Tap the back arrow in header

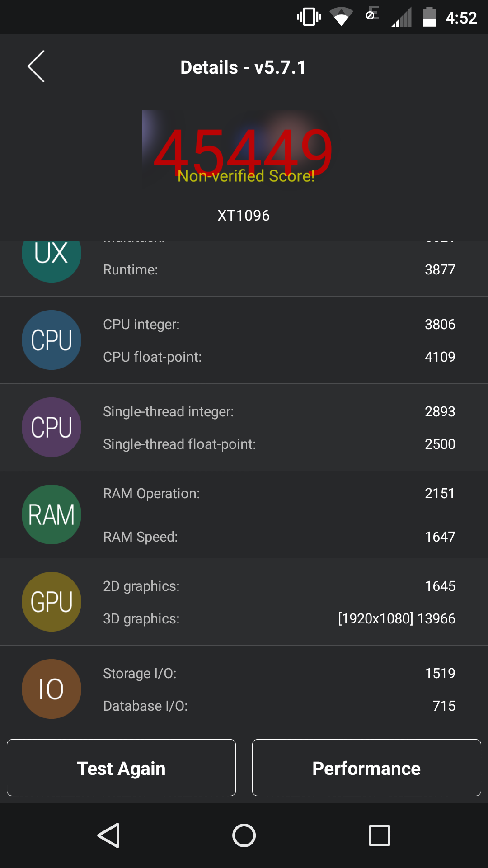click(x=36, y=66)
